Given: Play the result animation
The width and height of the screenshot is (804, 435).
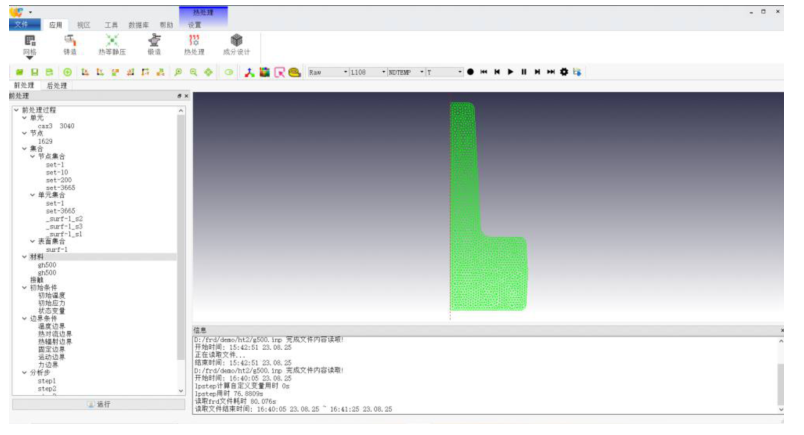Looking at the screenshot, I should [510, 72].
